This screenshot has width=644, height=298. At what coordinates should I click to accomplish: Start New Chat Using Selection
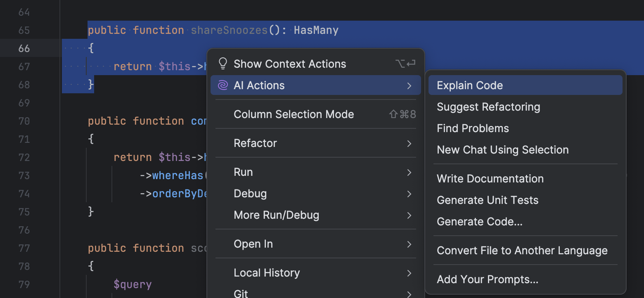tap(502, 150)
